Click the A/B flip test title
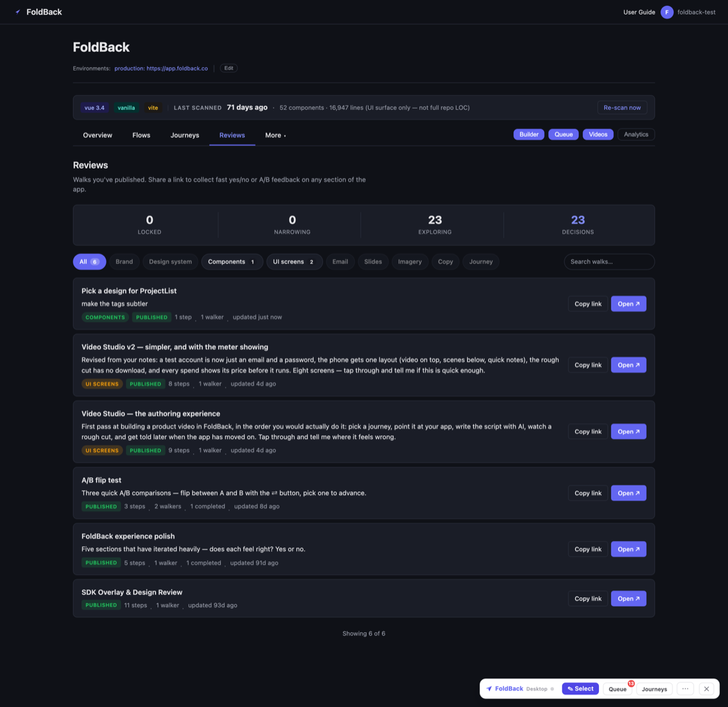728x707 pixels. (x=101, y=480)
